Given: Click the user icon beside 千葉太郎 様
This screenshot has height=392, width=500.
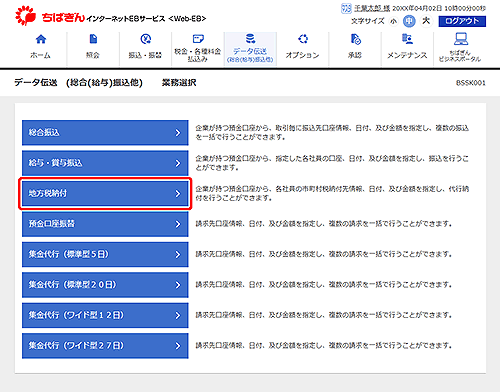Looking at the screenshot, I should pos(346,8).
